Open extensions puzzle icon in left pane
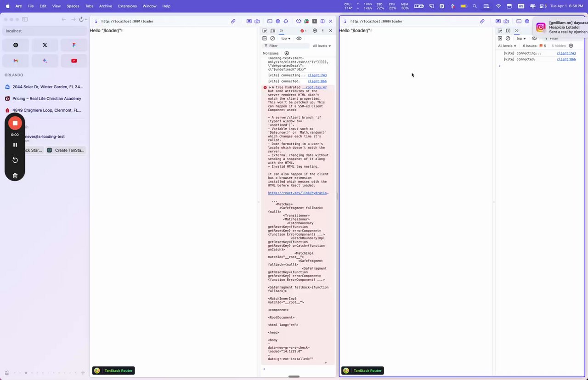 coord(298,21)
